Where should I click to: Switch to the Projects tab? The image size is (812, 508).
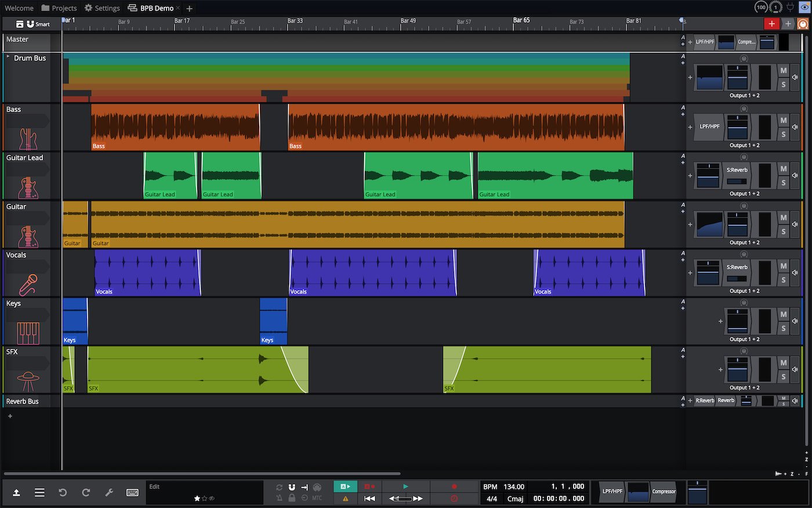click(59, 8)
